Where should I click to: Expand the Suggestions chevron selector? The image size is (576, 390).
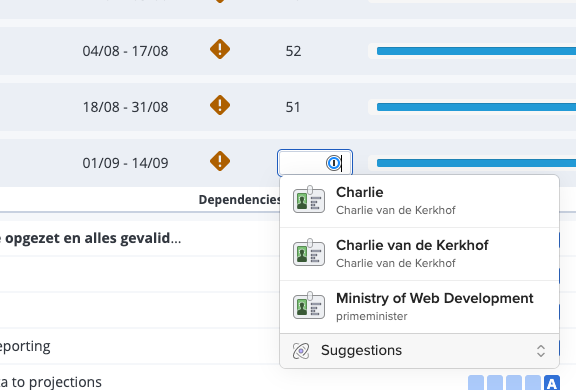click(541, 351)
